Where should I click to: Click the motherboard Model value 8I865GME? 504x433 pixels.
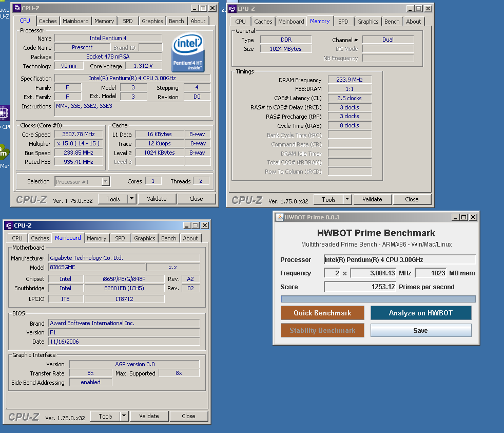[x=96, y=267]
